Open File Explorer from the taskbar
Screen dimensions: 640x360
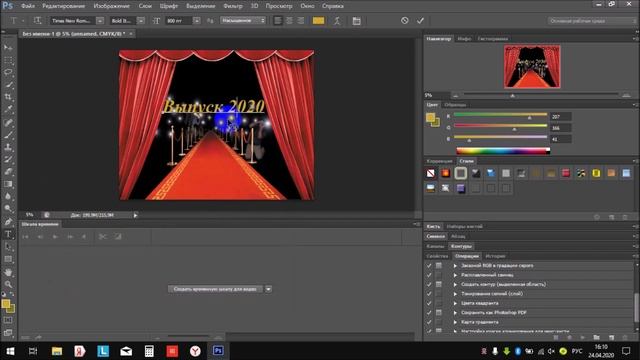pos(57,351)
